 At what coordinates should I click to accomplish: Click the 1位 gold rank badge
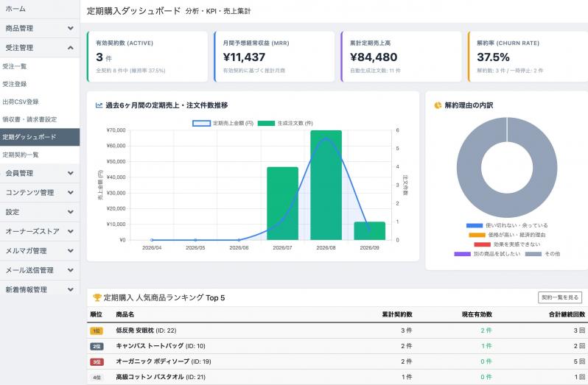pyautogui.click(x=97, y=331)
